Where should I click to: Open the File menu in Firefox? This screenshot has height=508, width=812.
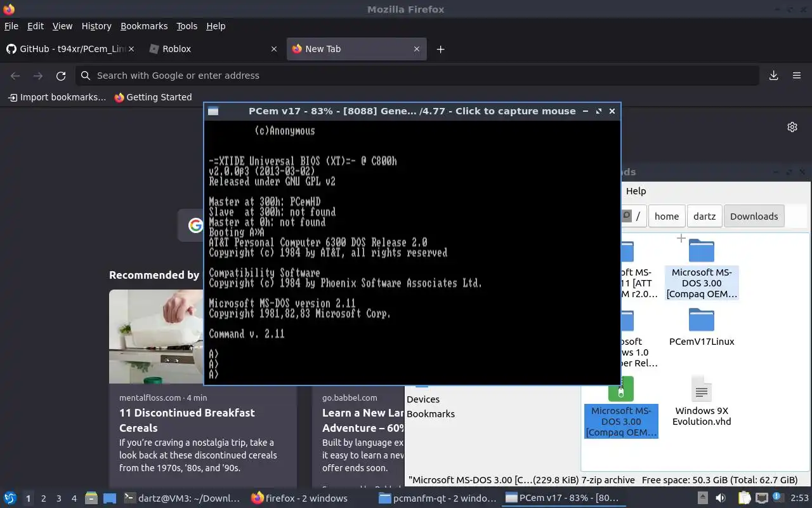click(11, 26)
